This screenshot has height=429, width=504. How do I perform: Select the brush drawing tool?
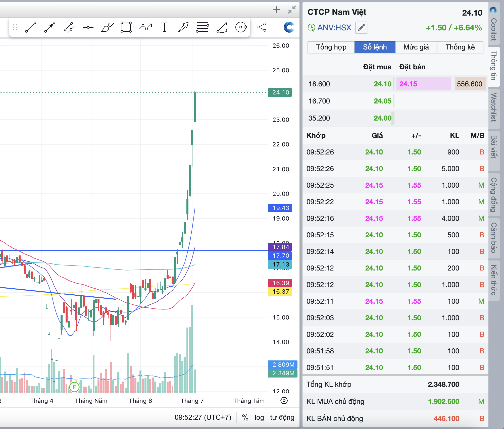(x=107, y=27)
